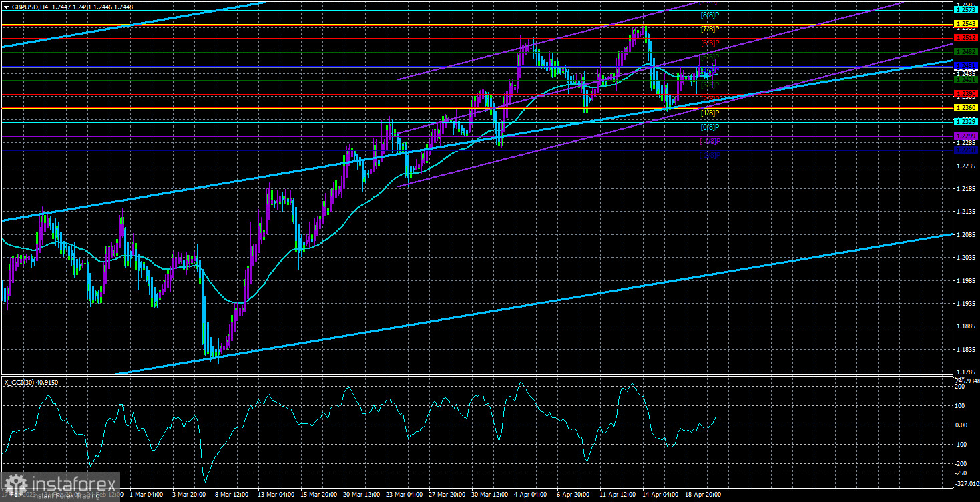Click the yellow 1.2543 price label
This screenshot has height=502, width=980.
tap(967, 24)
